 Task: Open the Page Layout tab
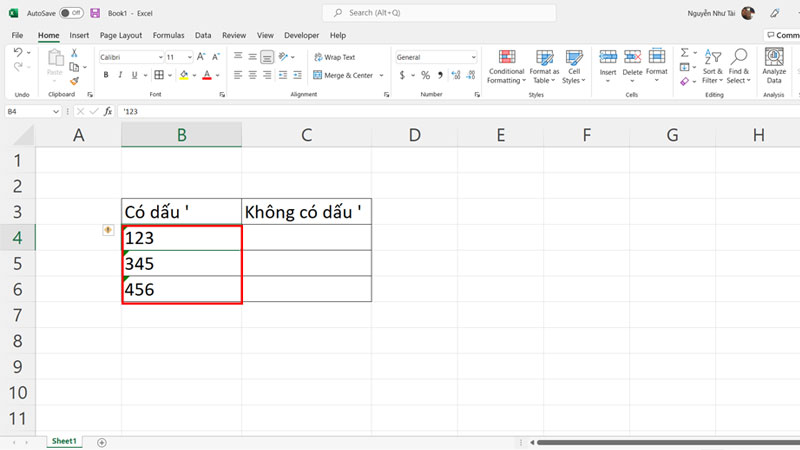[121, 35]
